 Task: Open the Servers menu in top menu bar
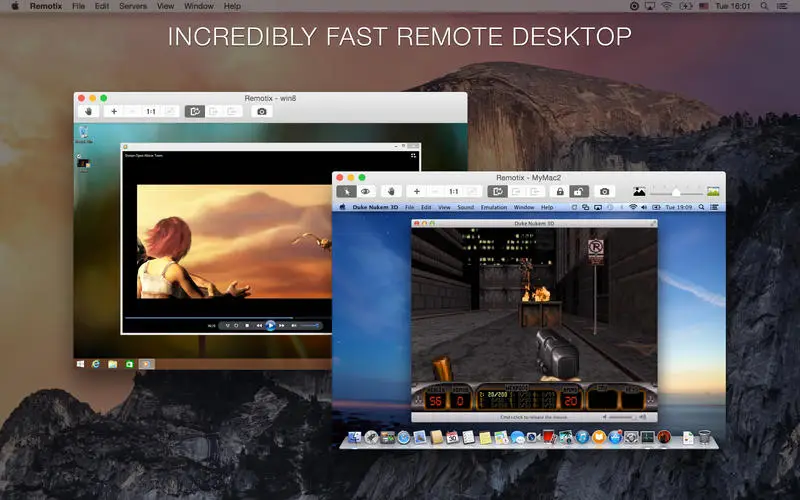pos(133,6)
